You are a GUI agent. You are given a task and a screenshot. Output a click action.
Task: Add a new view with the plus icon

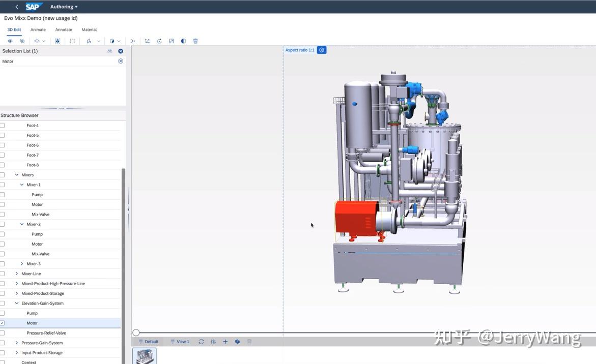point(225,341)
